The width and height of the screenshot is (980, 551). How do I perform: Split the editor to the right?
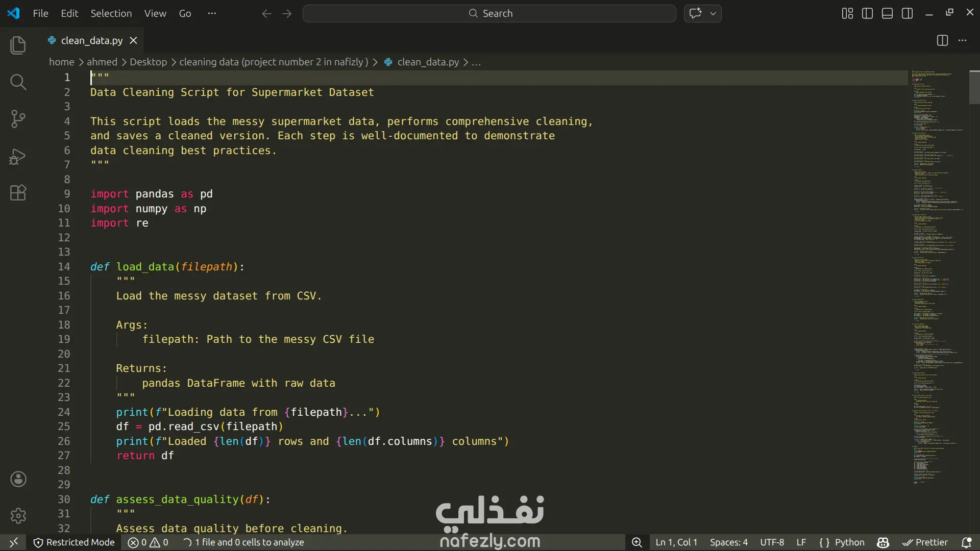(942, 40)
